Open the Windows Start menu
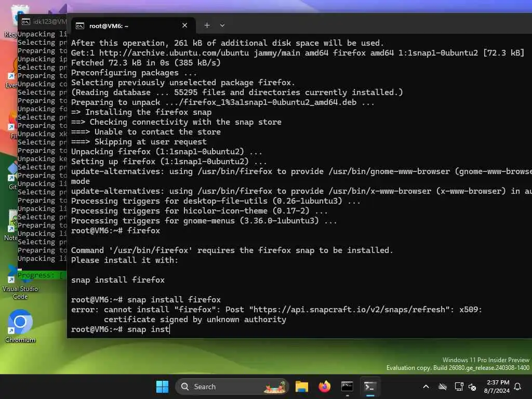This screenshot has width=532, height=399. pos(162,387)
